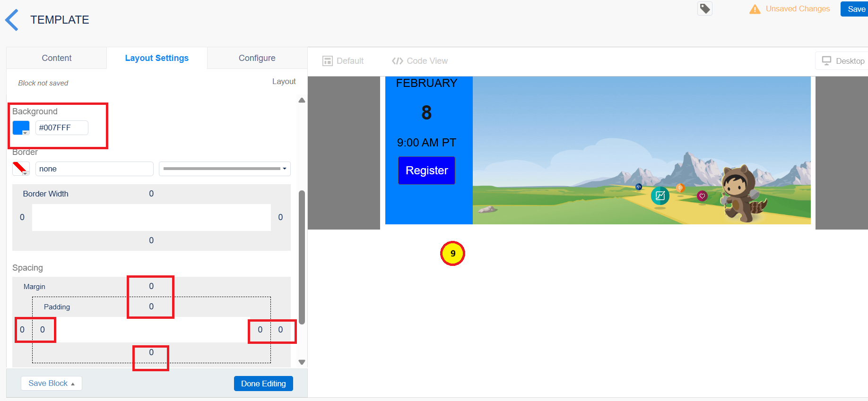Click the Save button
868x401 pixels.
pos(856,9)
